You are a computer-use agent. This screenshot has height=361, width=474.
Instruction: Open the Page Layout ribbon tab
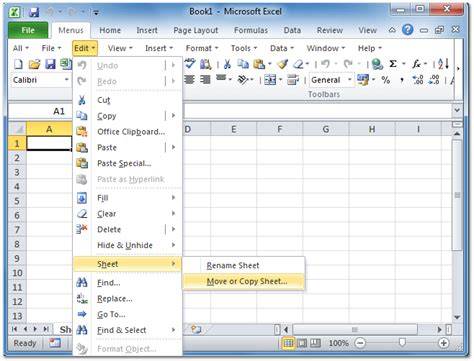pyautogui.click(x=196, y=30)
